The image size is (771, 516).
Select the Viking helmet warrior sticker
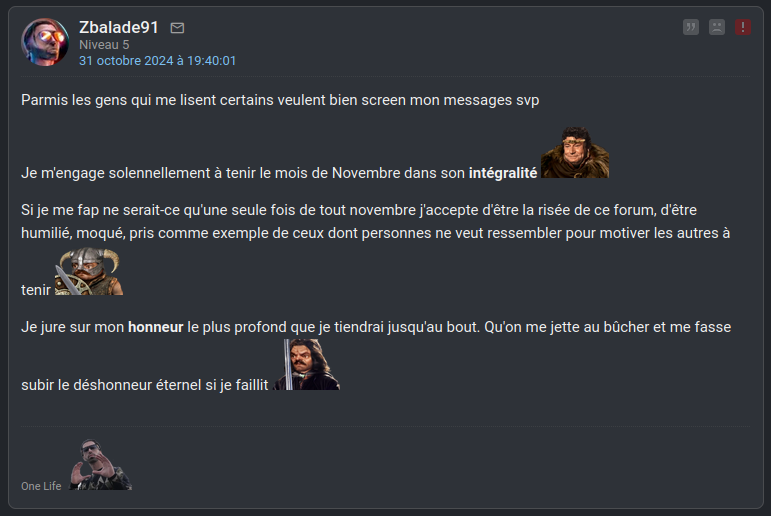(x=89, y=271)
